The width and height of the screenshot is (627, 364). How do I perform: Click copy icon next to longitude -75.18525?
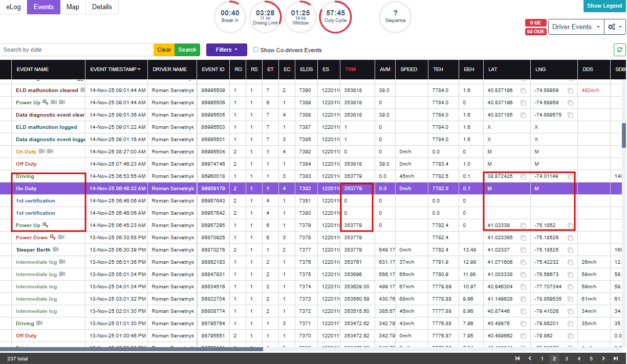click(570, 250)
